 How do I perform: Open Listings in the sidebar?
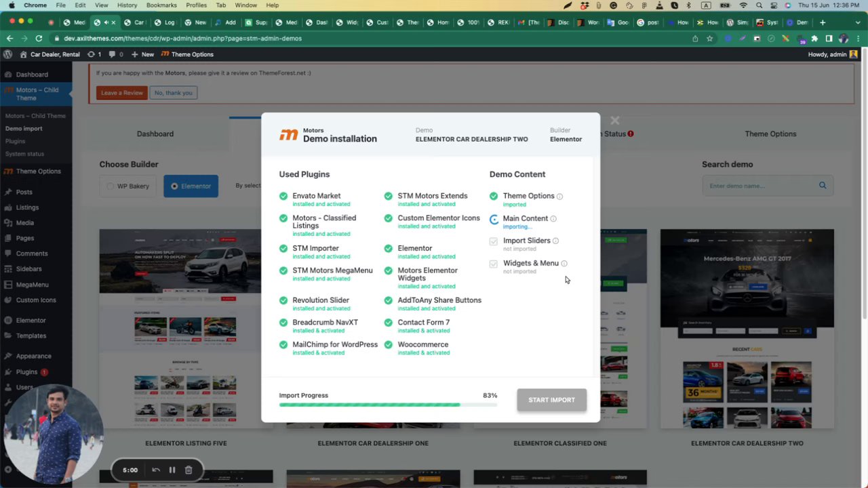28,207
